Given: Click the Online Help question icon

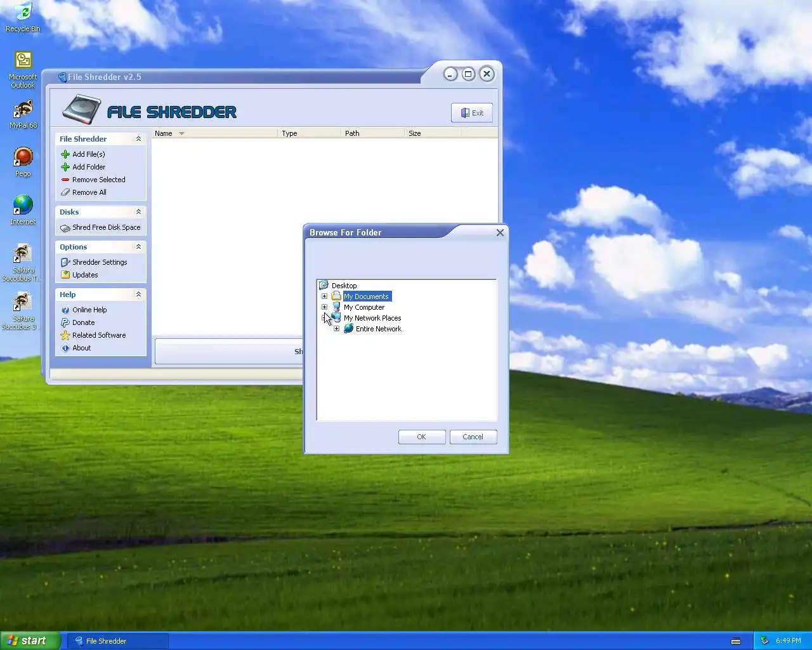Looking at the screenshot, I should [x=65, y=310].
